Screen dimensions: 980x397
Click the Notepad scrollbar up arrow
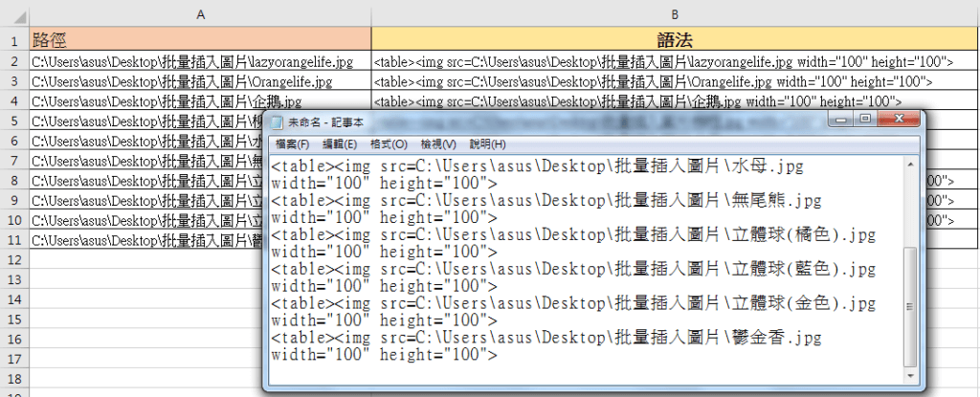point(909,162)
